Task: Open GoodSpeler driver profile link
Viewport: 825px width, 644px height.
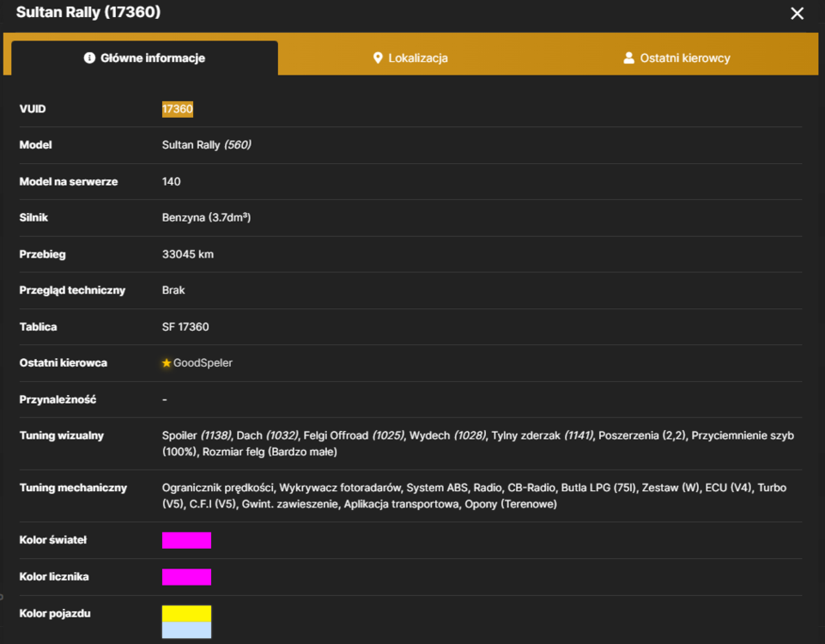Action: coord(203,363)
